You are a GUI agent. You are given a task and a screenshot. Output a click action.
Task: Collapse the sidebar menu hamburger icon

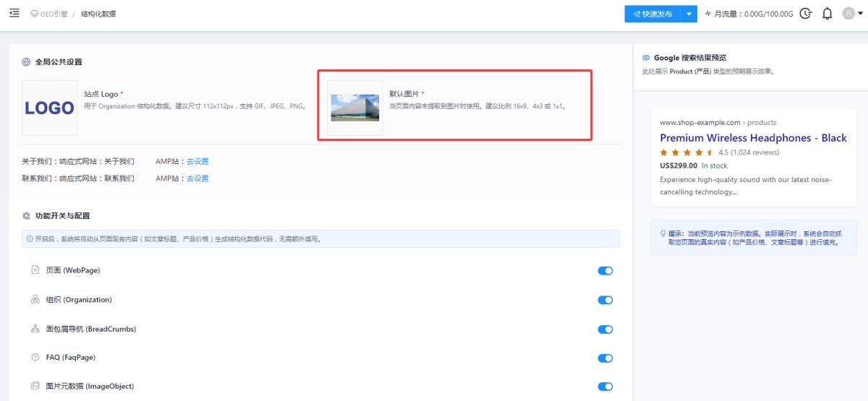[14, 13]
